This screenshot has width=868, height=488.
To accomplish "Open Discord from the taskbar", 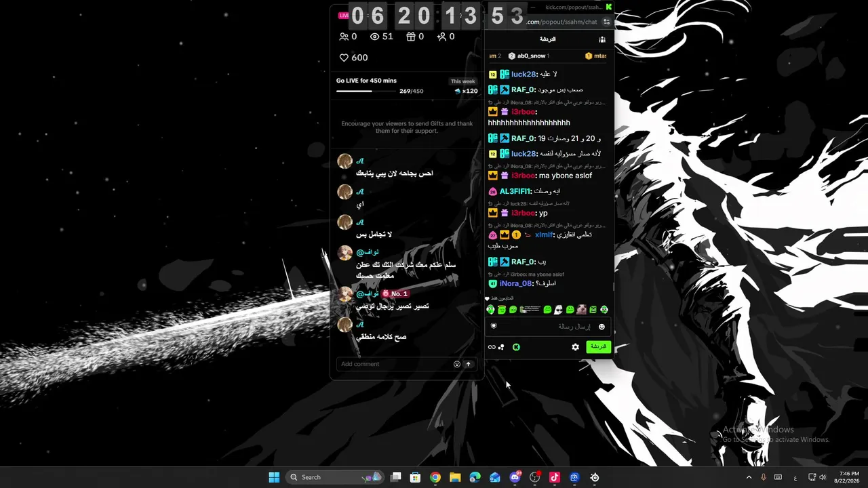I will (515, 477).
